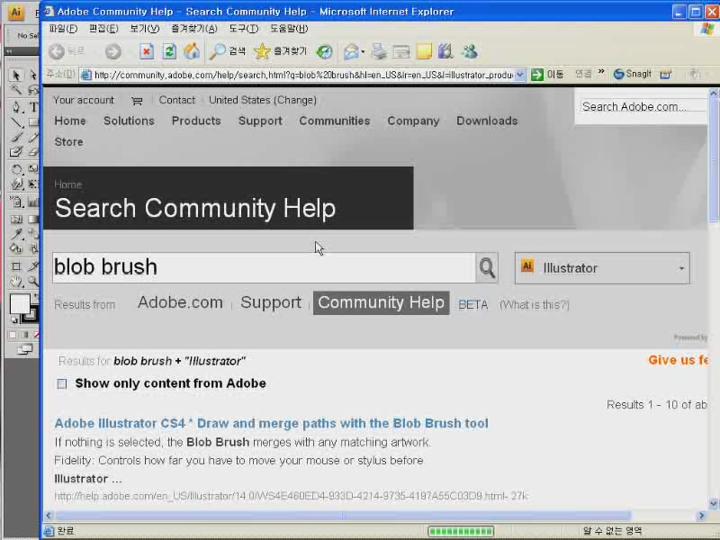Select the Mesh tool in Illustrator

(16, 219)
